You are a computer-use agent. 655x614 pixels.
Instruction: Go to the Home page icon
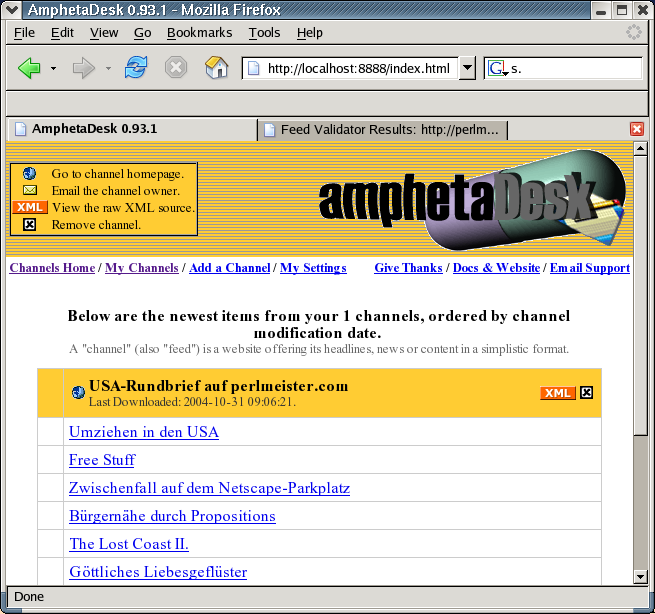coord(216,67)
